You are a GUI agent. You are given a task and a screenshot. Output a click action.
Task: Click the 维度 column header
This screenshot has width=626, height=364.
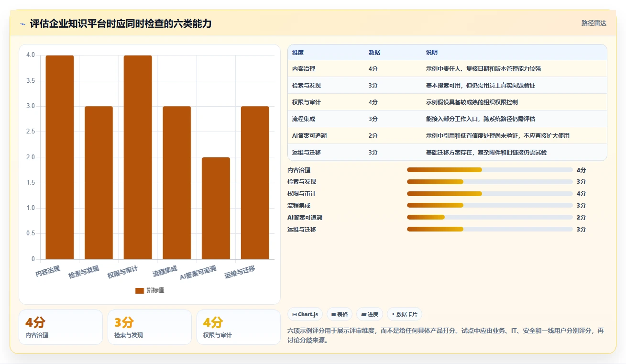pos(298,53)
